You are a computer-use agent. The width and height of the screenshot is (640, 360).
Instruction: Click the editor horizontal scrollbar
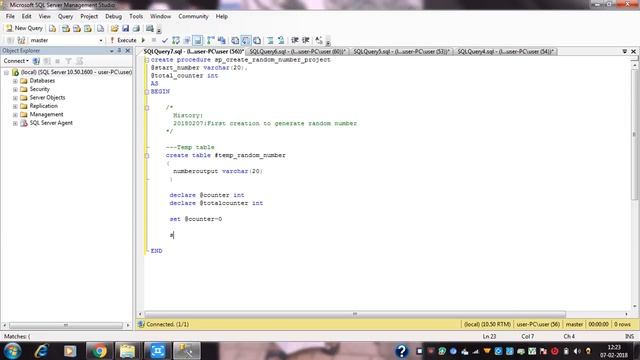click(355, 314)
